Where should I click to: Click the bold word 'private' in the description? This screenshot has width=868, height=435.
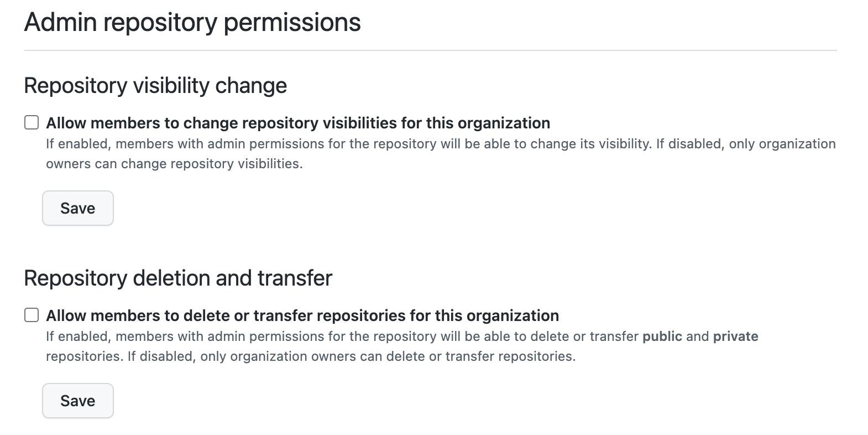[x=735, y=336]
